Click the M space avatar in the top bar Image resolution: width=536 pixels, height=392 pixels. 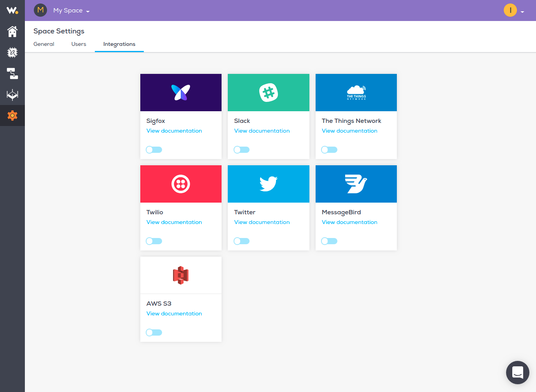pyautogui.click(x=40, y=10)
